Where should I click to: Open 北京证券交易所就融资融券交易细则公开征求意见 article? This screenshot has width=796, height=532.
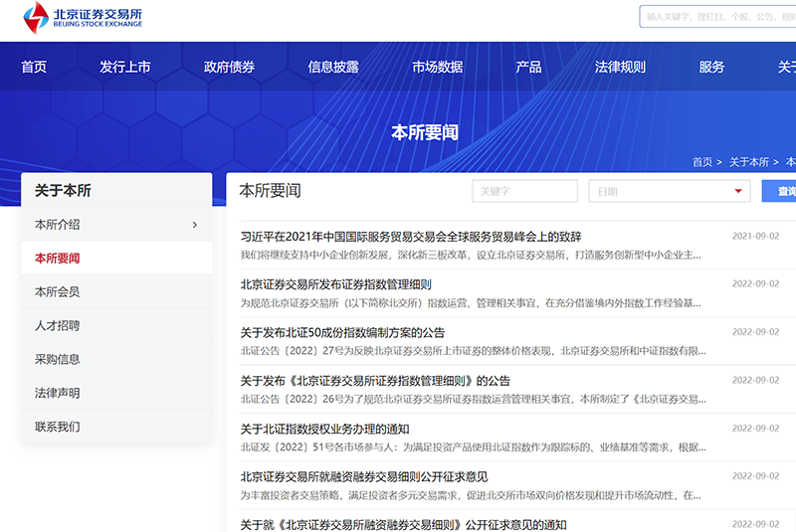[364, 476]
